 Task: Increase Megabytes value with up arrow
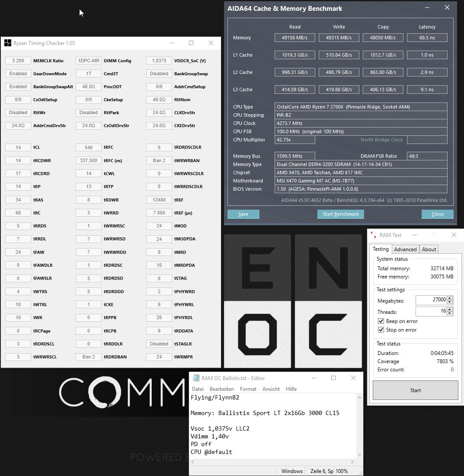(x=450, y=298)
